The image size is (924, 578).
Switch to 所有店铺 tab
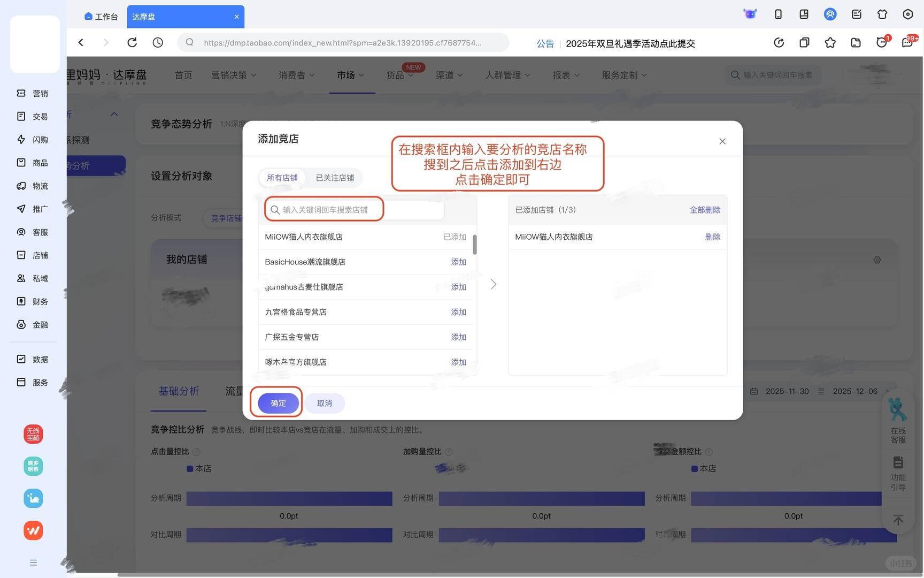[x=282, y=178]
